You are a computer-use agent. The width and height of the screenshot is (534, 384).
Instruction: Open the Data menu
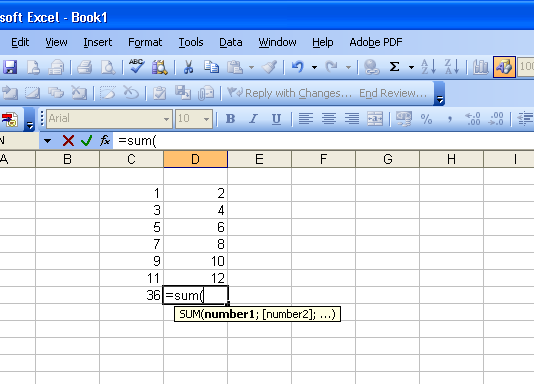click(231, 42)
